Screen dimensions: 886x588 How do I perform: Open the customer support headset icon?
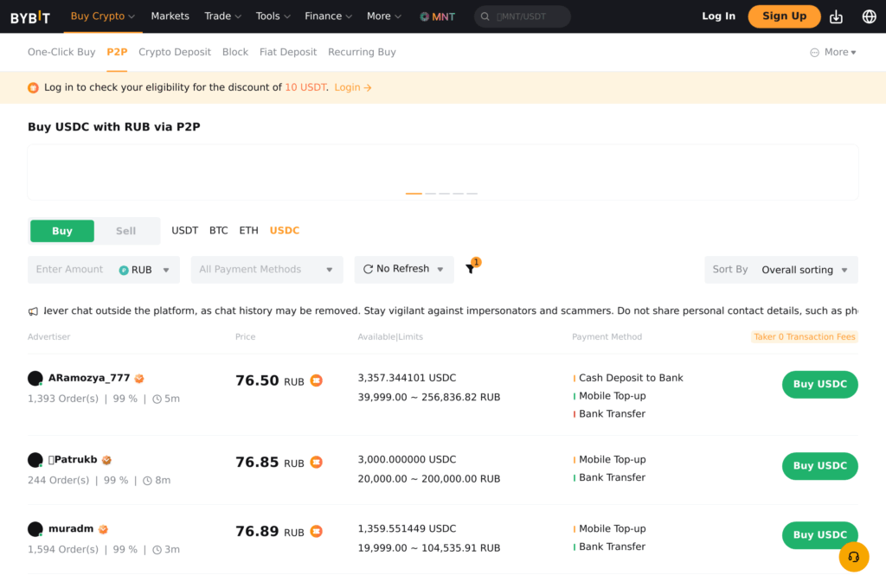(853, 557)
